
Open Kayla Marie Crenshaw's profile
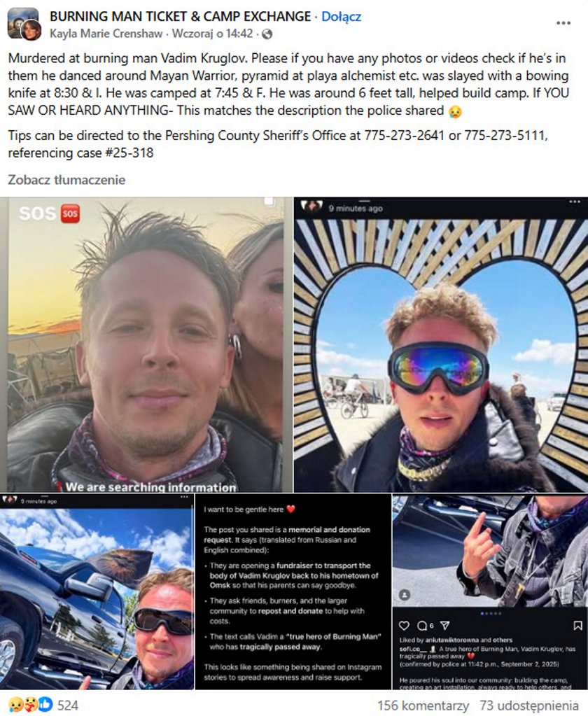pos(106,34)
